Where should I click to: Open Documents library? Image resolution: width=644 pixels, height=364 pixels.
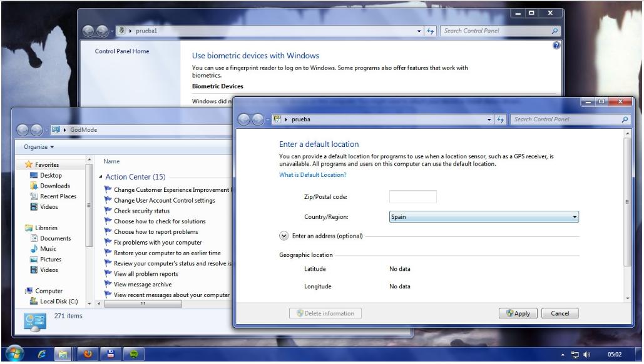point(56,238)
